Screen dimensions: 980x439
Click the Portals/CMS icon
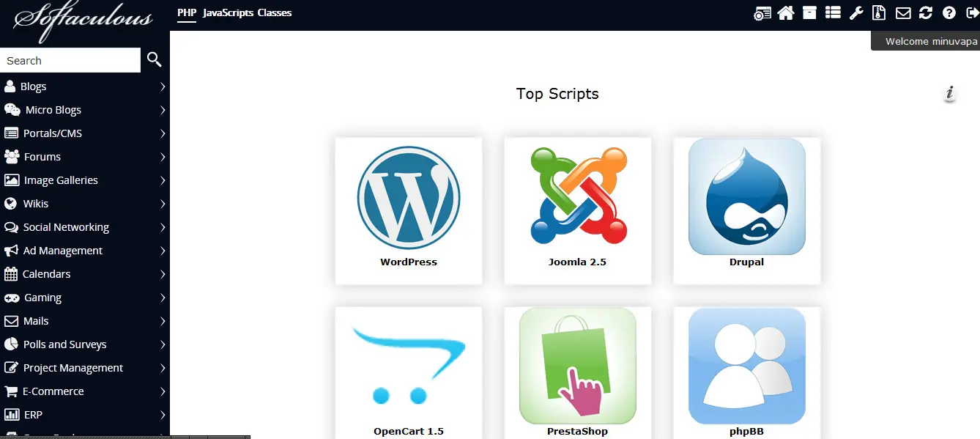point(11,133)
